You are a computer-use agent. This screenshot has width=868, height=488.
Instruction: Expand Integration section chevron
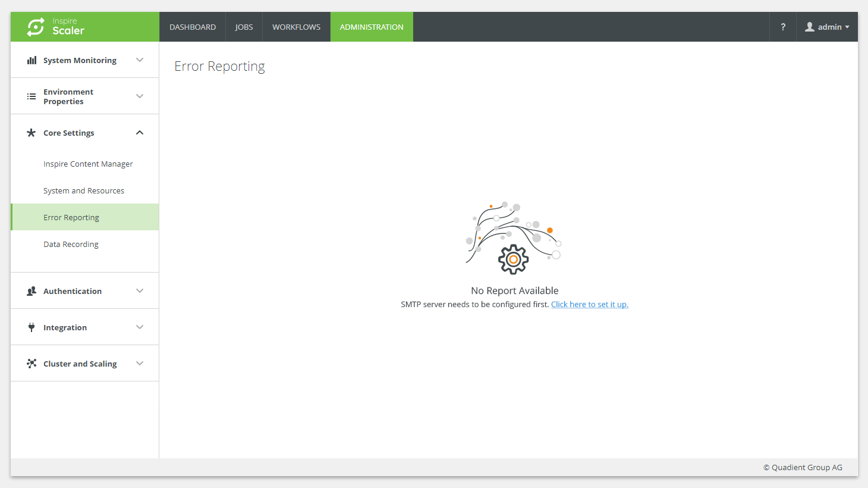tap(140, 327)
